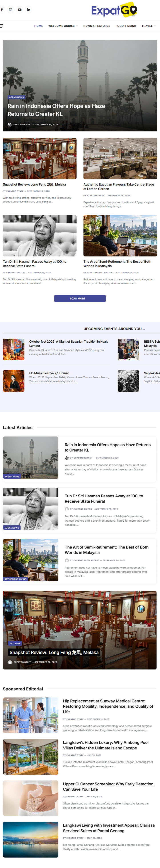Open Authentic Egyptian Flavours article title
The height and width of the screenshot is (868, 160).
(x=119, y=187)
